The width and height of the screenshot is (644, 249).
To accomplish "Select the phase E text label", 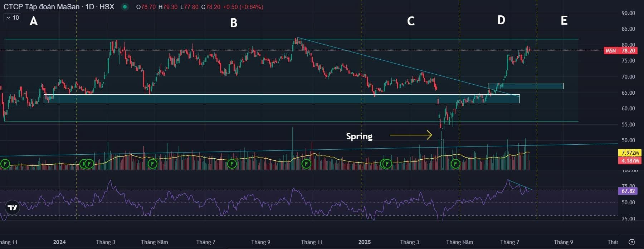I will [564, 20].
